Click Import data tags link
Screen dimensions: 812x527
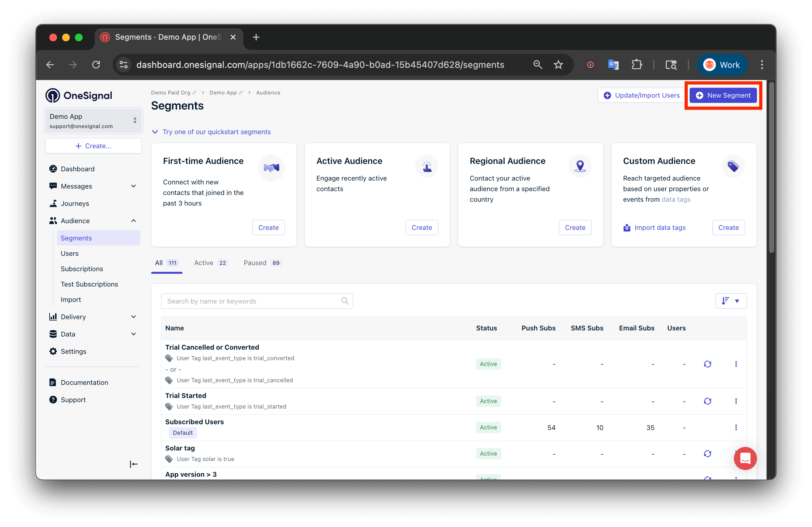(x=654, y=228)
